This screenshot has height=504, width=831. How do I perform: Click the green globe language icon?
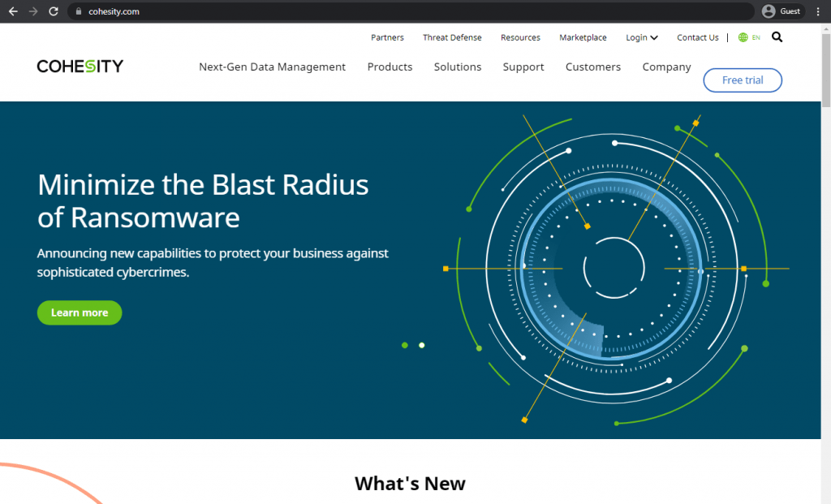tap(743, 37)
